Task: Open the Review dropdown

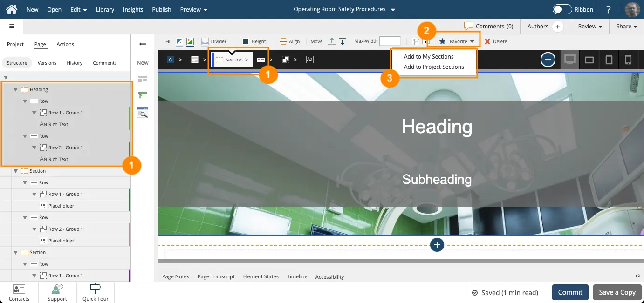Action: point(590,27)
